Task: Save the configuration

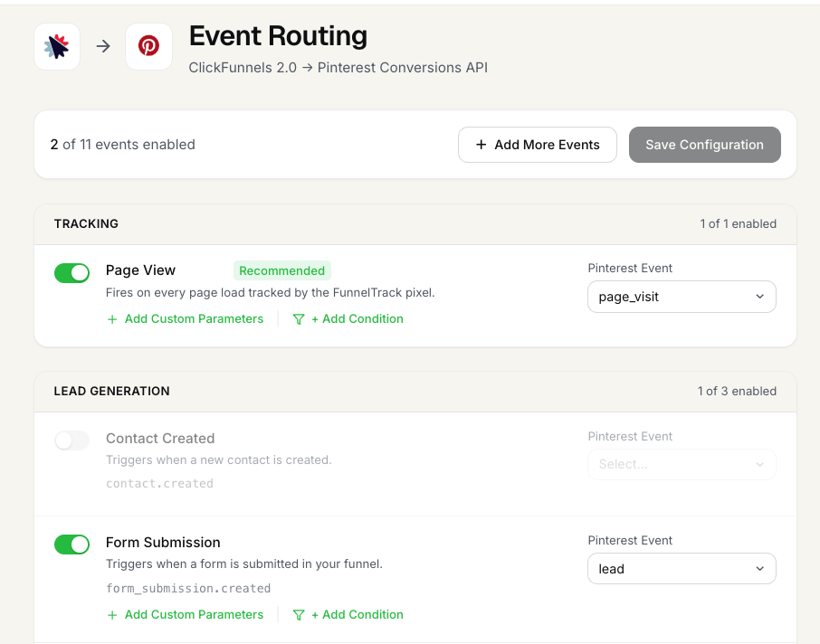Action: click(705, 145)
